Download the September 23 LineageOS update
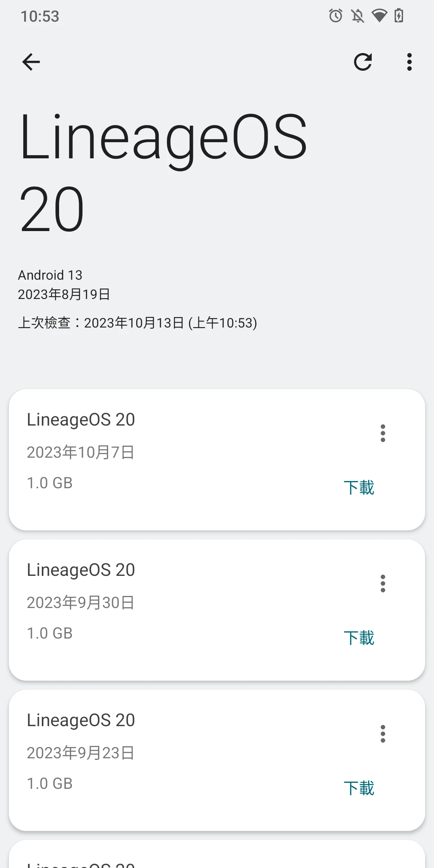Image resolution: width=434 pixels, height=868 pixels. (359, 788)
